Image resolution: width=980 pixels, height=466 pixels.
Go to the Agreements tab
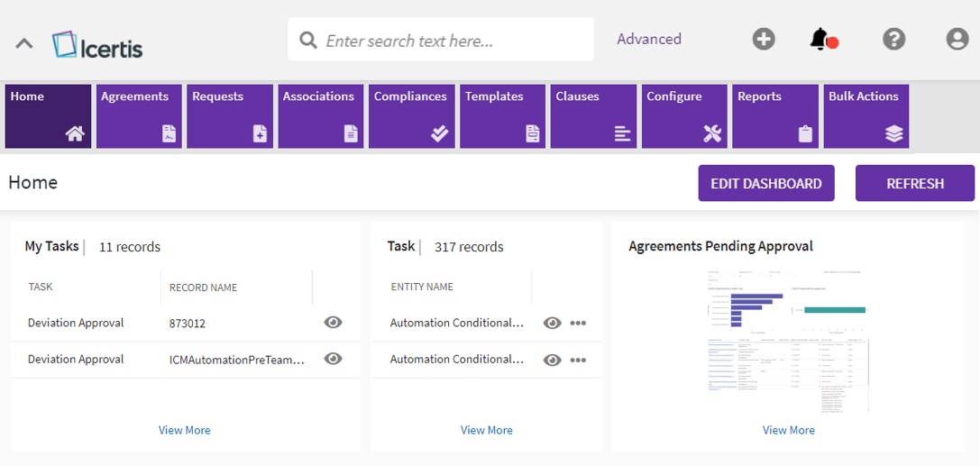[x=139, y=116]
